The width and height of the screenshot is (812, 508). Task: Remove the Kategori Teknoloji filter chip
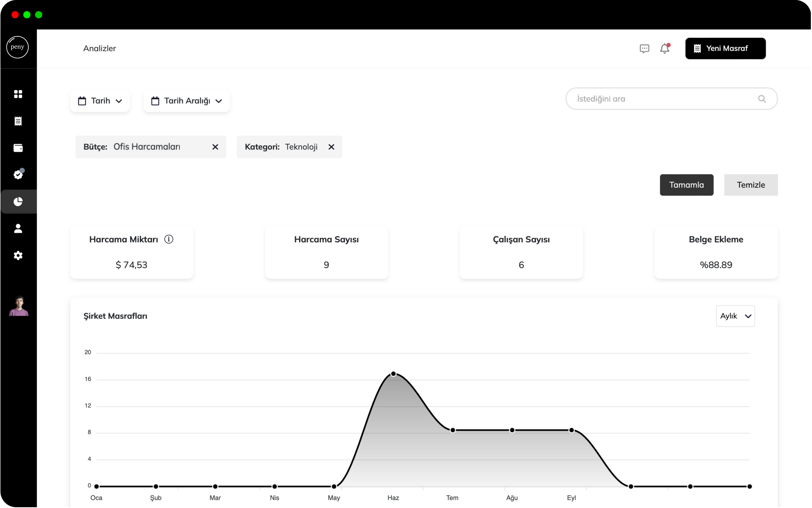point(331,147)
